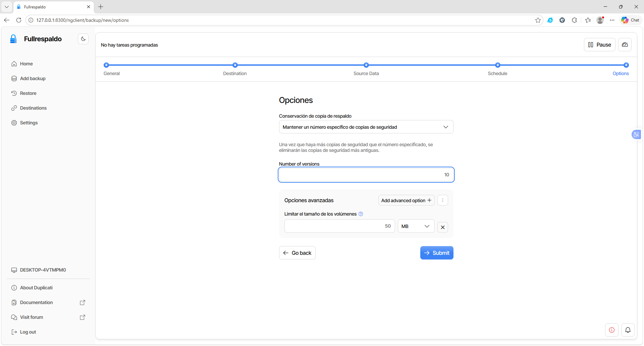Open advanced options three-dot menu

(x=443, y=200)
